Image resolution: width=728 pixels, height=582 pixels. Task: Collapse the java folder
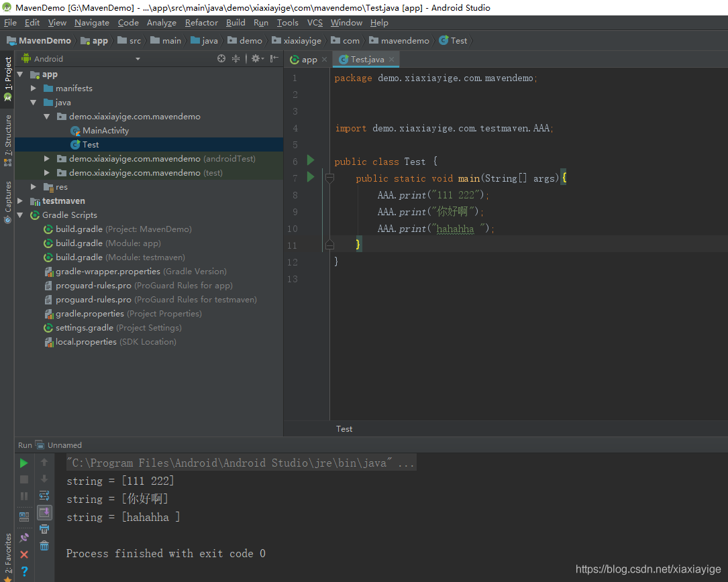tap(34, 103)
